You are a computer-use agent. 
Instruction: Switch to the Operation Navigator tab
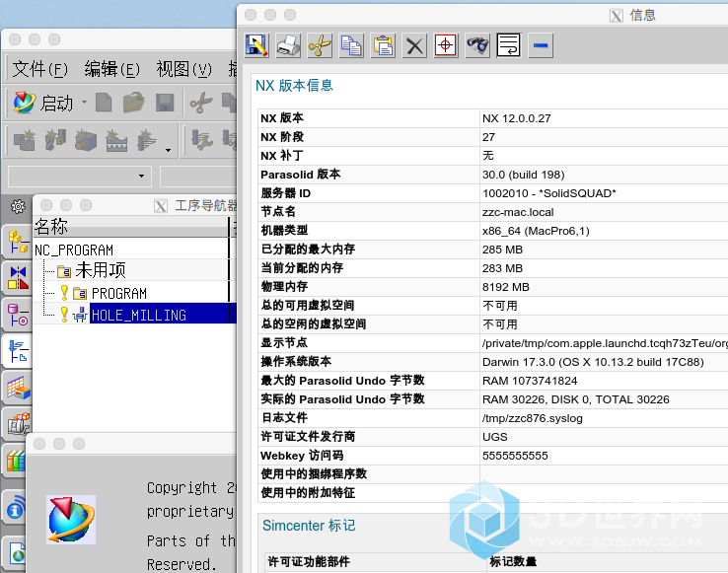click(18, 351)
